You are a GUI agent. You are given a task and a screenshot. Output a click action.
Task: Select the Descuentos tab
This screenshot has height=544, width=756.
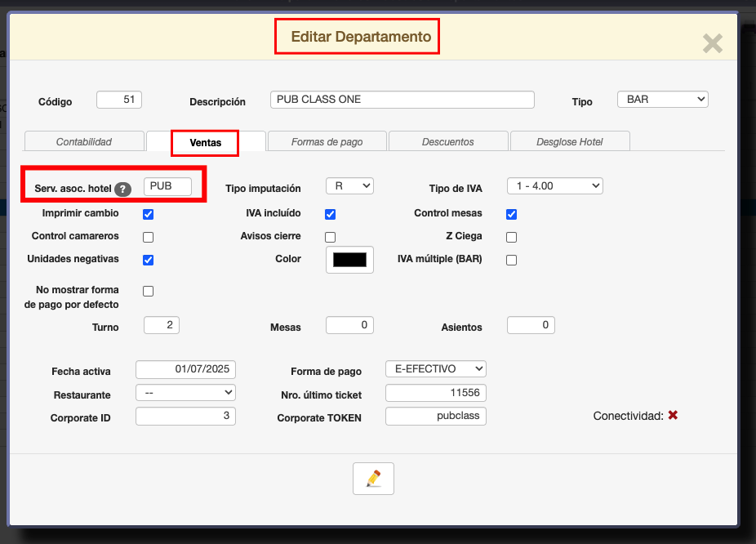[447, 141]
